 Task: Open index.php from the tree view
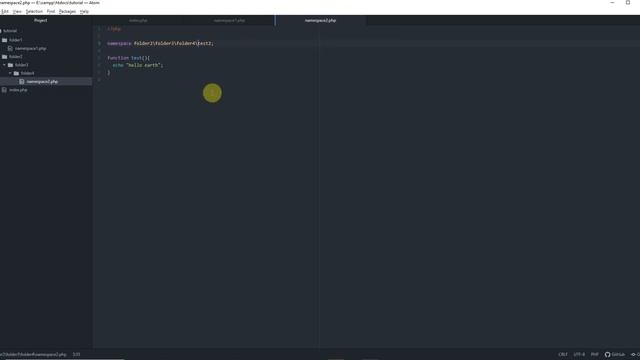[x=18, y=90]
